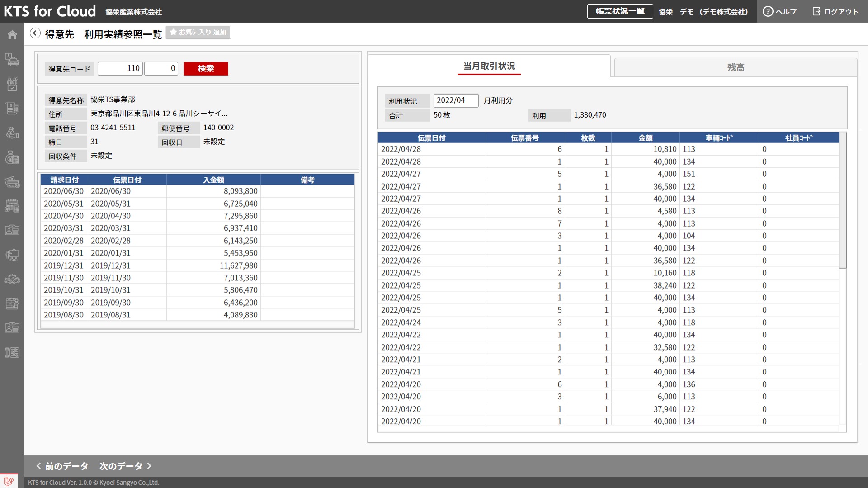Screen dimensions: 868x488
Task: Click the 社員コード column header
Action: click(799, 137)
